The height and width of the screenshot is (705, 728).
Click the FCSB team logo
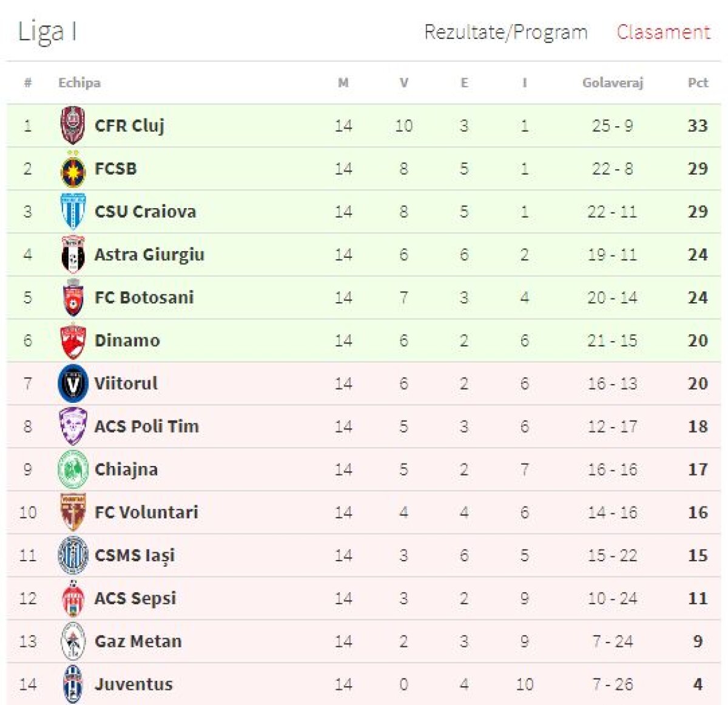[x=73, y=169]
